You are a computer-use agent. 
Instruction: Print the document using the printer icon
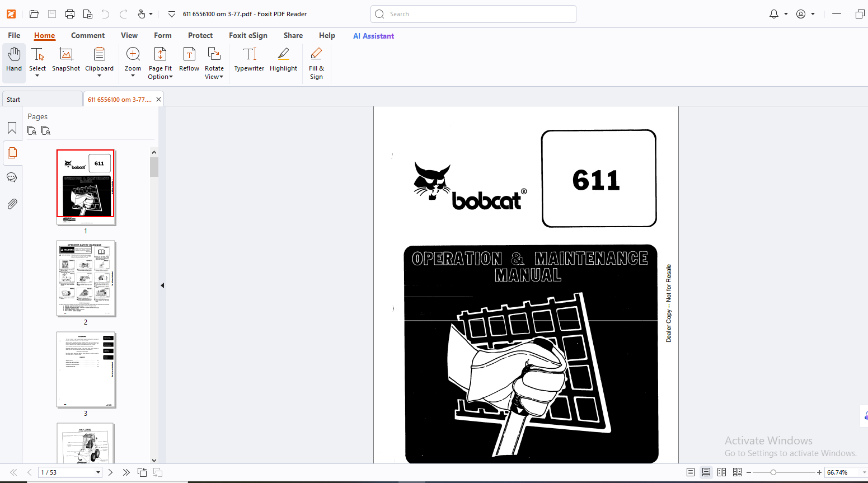coord(70,14)
